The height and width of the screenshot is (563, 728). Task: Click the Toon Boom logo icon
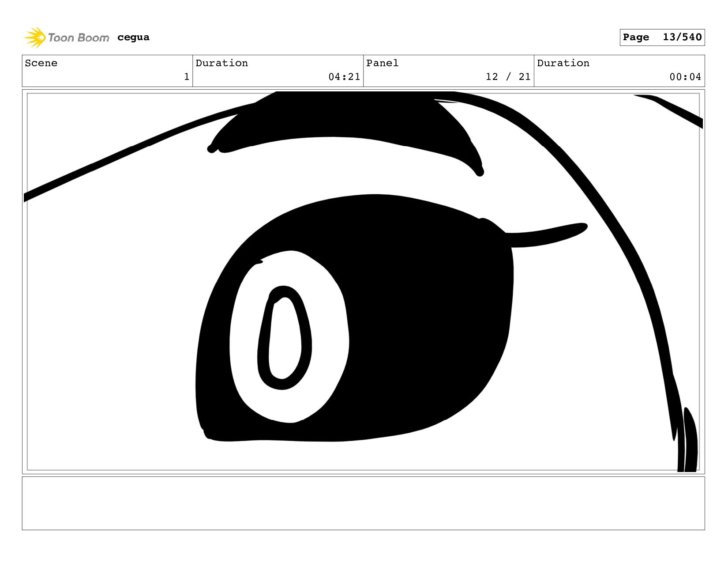pos(35,38)
